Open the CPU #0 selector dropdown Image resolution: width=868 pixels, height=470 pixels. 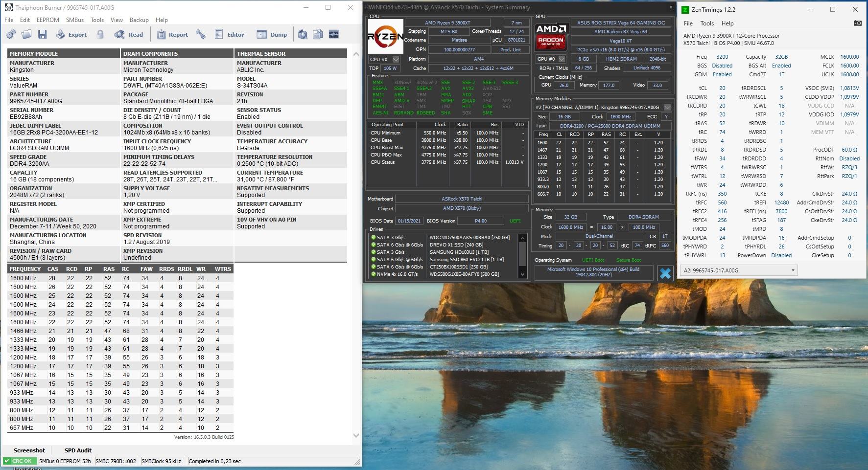tap(396, 60)
